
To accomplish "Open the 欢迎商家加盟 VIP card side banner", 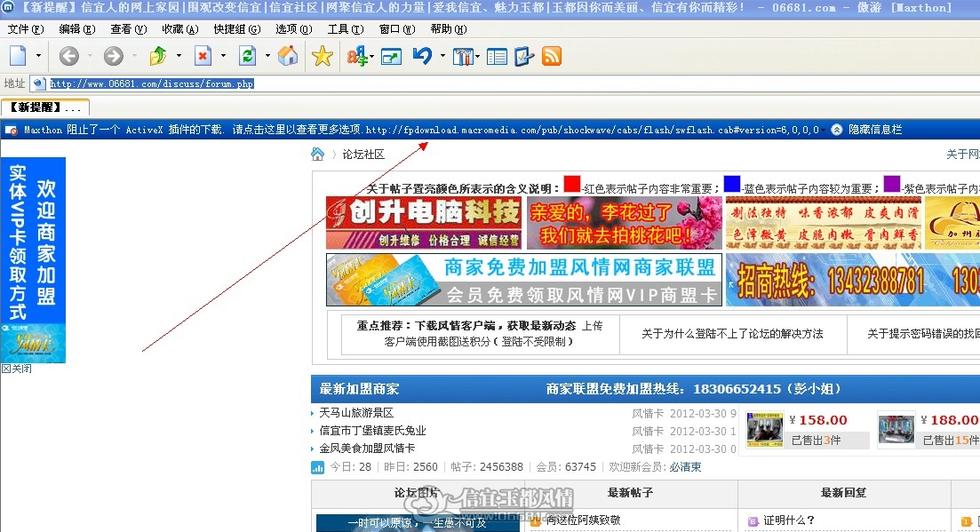I will pyautogui.click(x=33, y=259).
